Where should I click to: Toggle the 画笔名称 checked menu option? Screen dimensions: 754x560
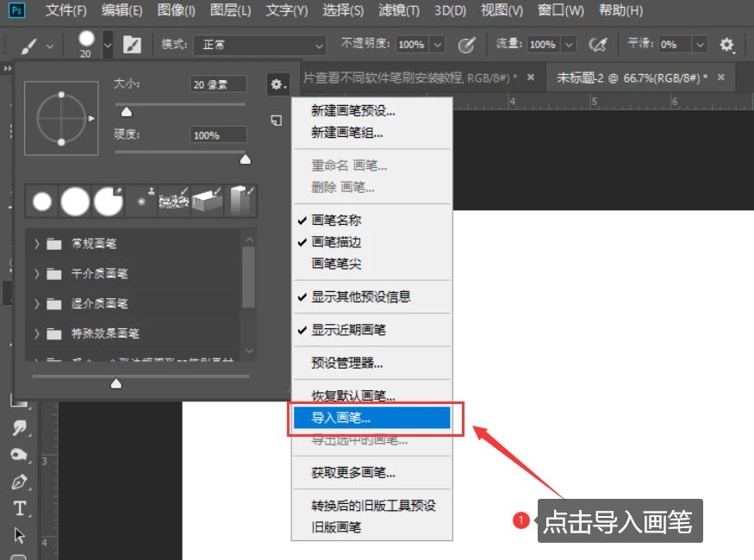click(x=336, y=220)
